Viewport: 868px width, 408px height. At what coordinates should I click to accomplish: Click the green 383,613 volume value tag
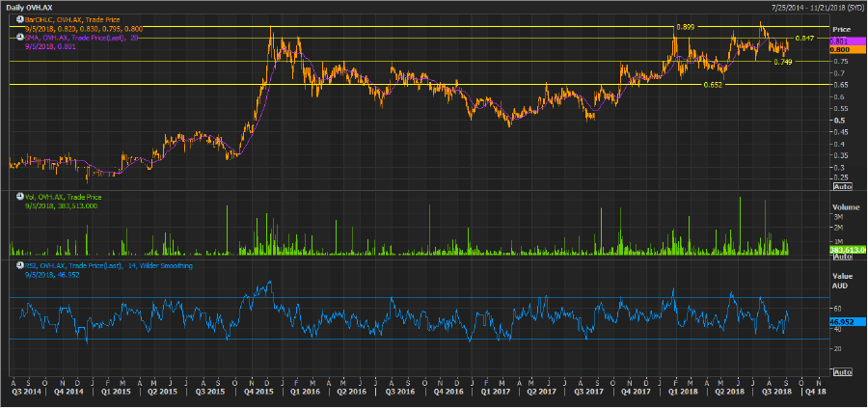[x=846, y=251]
